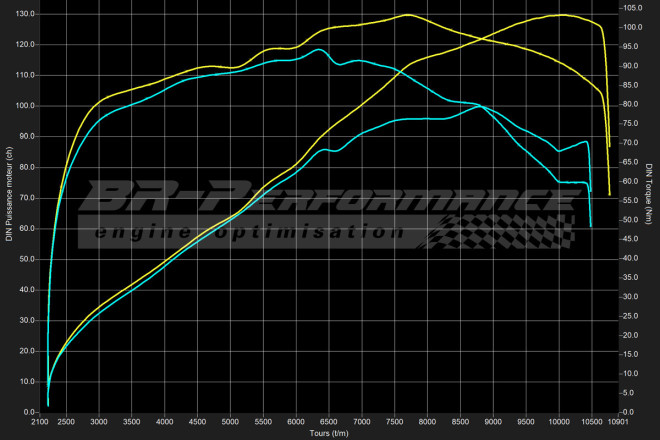This screenshot has width=660, height=440.
Task: Click the yellow power curve peak near 10000 rpm
Action: pos(562,15)
